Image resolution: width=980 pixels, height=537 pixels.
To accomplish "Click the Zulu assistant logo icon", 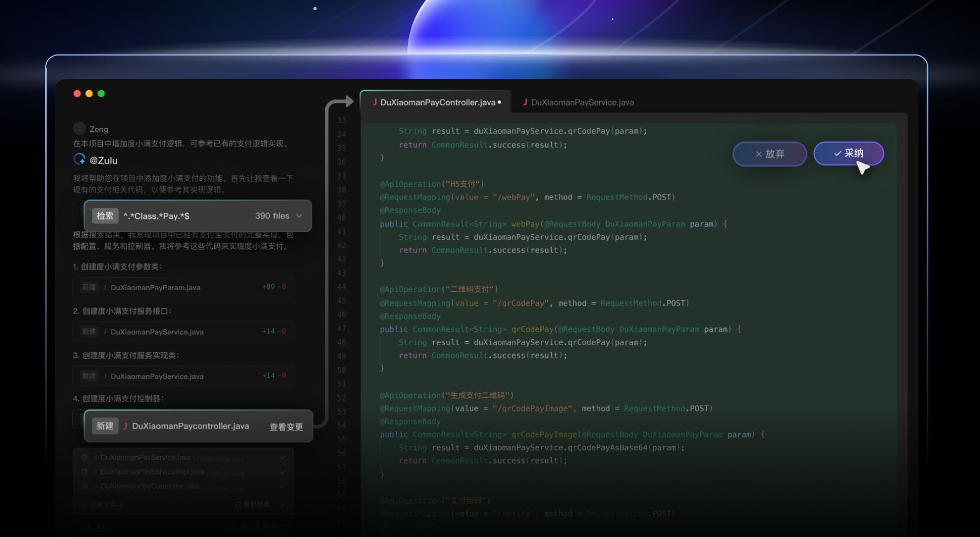I will click(79, 159).
